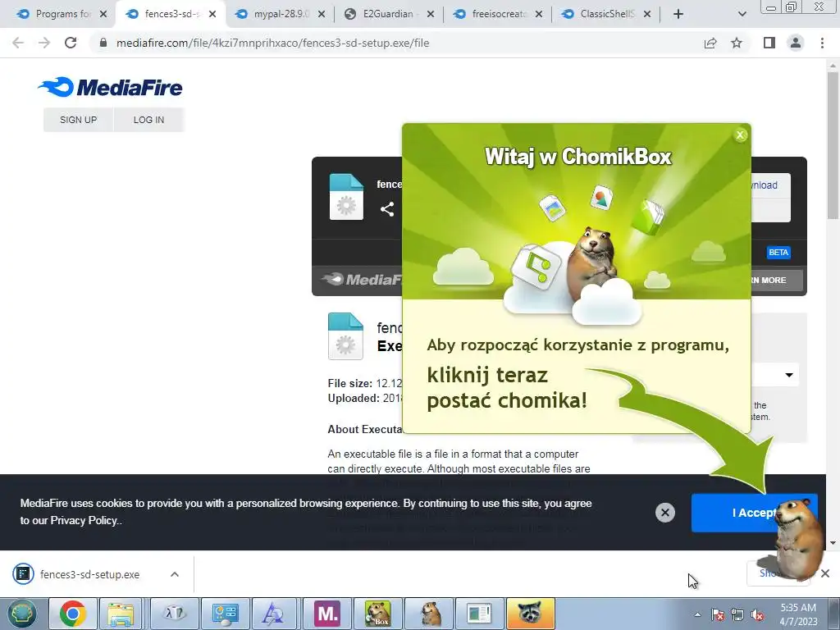This screenshot has height=630, width=840.
Task: Click the browser forward arrow
Action: point(44,43)
